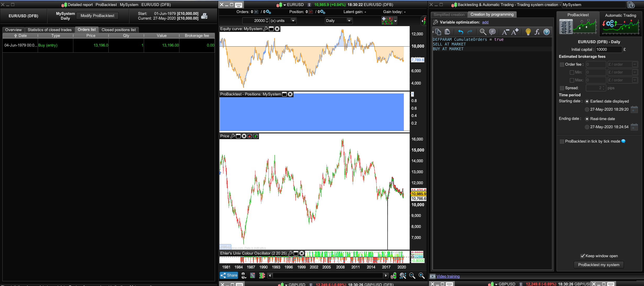Click ProBacktest my system button

pos(598,265)
